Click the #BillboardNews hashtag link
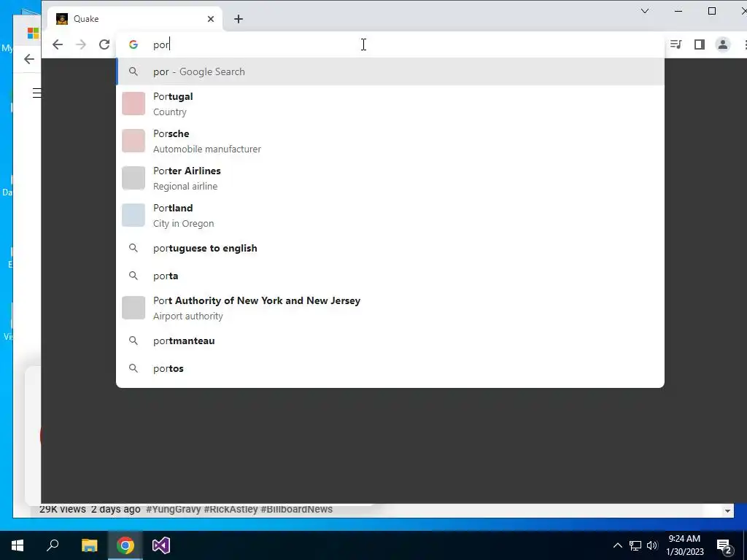747x560 pixels. pos(296,509)
